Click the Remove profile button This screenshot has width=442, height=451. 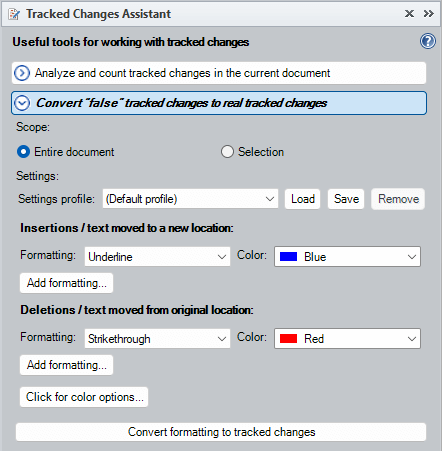[398, 199]
